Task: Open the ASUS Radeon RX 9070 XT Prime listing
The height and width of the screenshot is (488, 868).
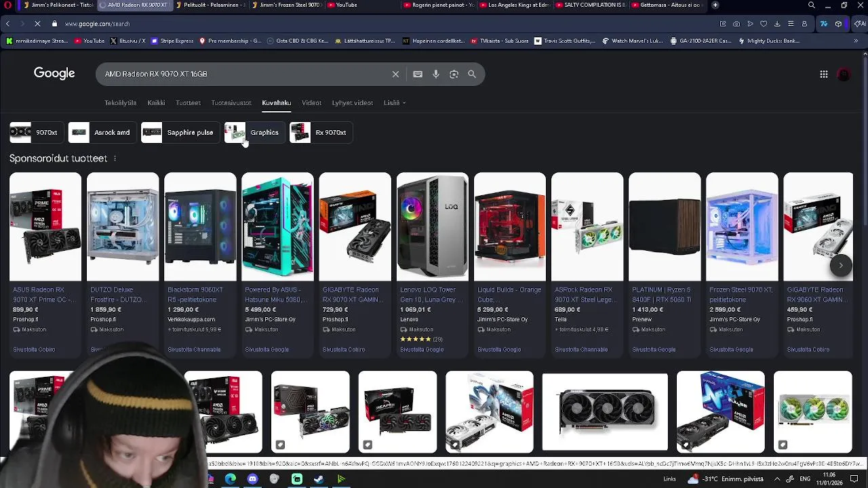Action: coord(45,264)
